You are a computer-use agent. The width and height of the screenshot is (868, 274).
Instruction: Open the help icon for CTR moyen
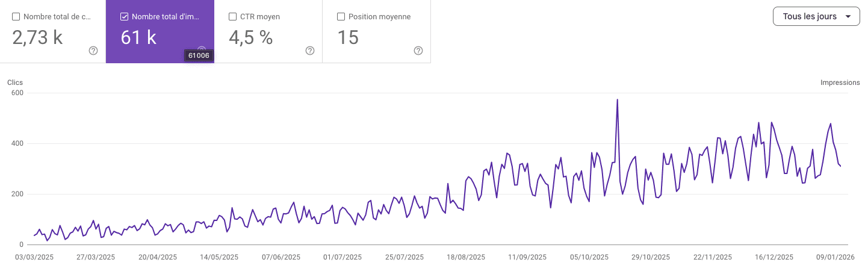[310, 51]
